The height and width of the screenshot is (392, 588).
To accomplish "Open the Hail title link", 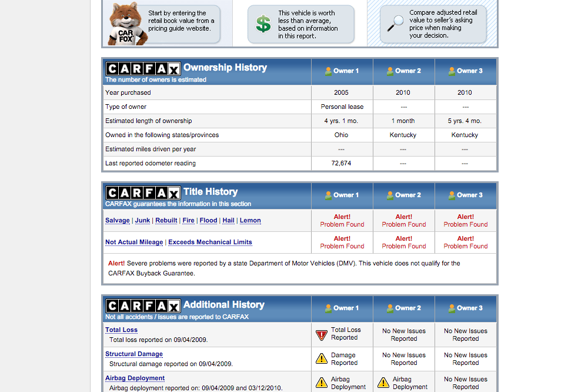I will coord(228,220).
